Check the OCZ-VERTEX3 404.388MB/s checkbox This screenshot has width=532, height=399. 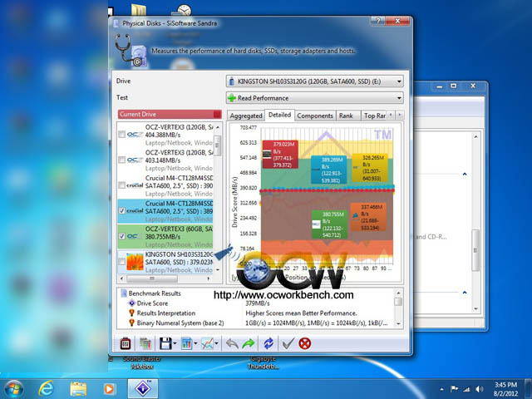122,135
